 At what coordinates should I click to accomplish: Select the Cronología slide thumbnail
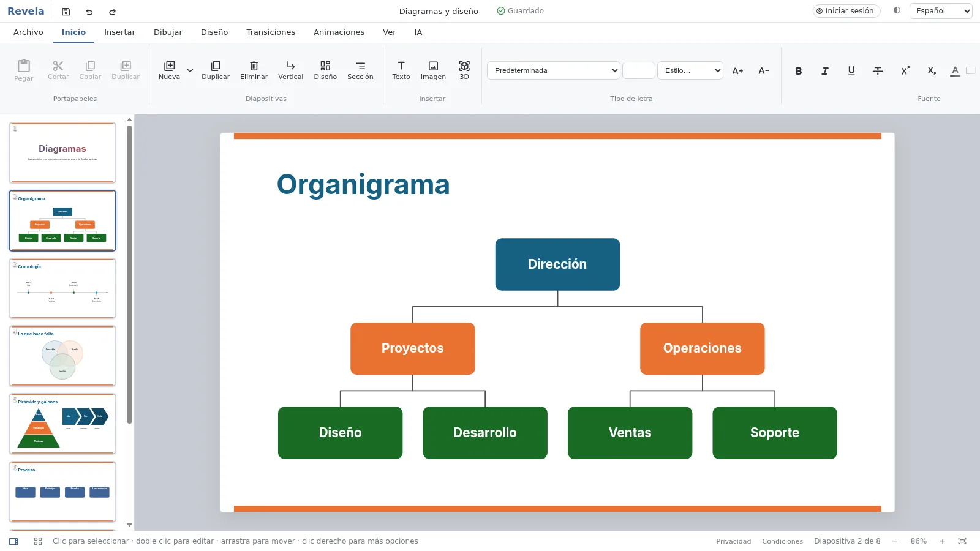click(62, 288)
